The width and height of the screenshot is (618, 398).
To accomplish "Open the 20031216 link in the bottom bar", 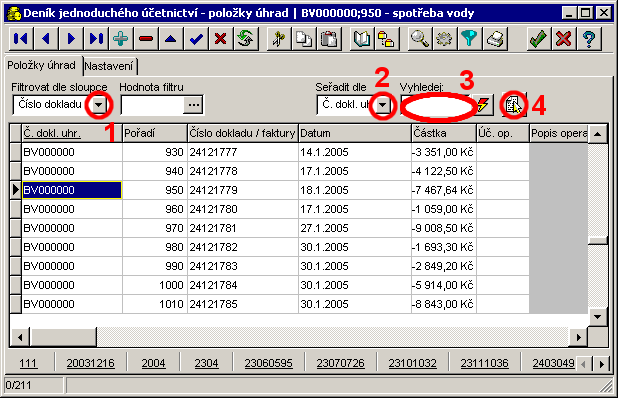I will (x=90, y=363).
